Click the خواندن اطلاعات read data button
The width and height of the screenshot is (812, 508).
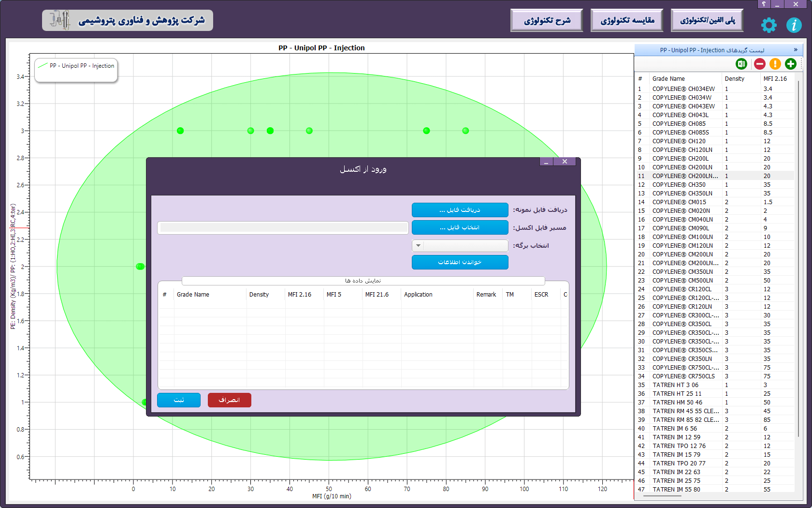460,262
